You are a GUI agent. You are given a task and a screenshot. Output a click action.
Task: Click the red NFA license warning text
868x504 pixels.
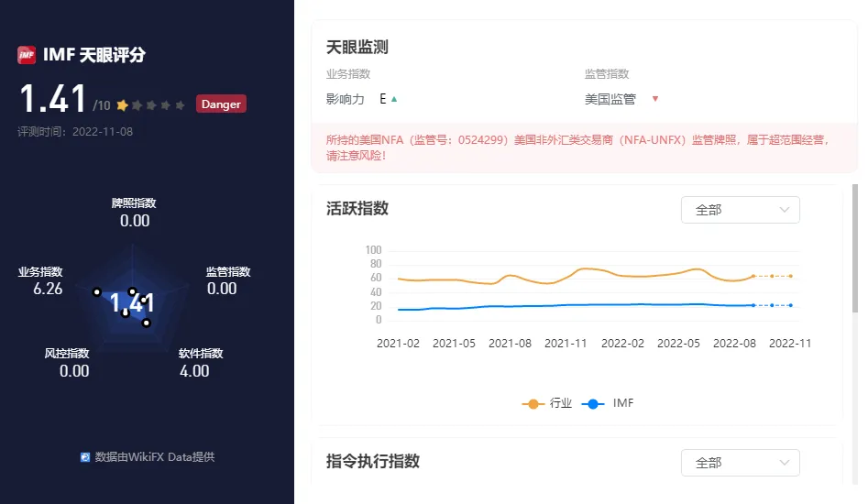point(578,148)
